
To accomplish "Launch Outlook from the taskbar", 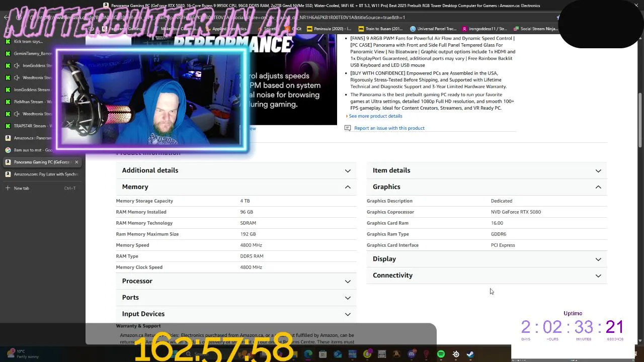I will pos(338,354).
